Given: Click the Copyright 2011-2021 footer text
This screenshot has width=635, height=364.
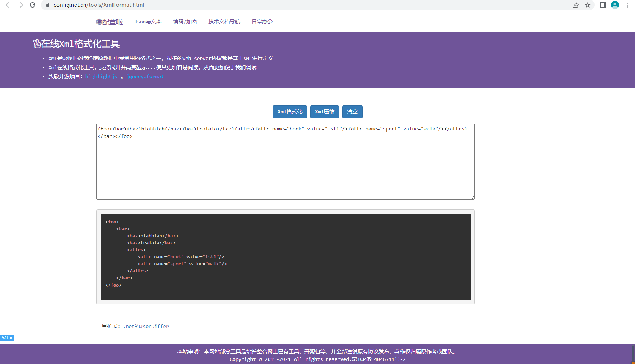Looking at the screenshot, I should 317,359.
